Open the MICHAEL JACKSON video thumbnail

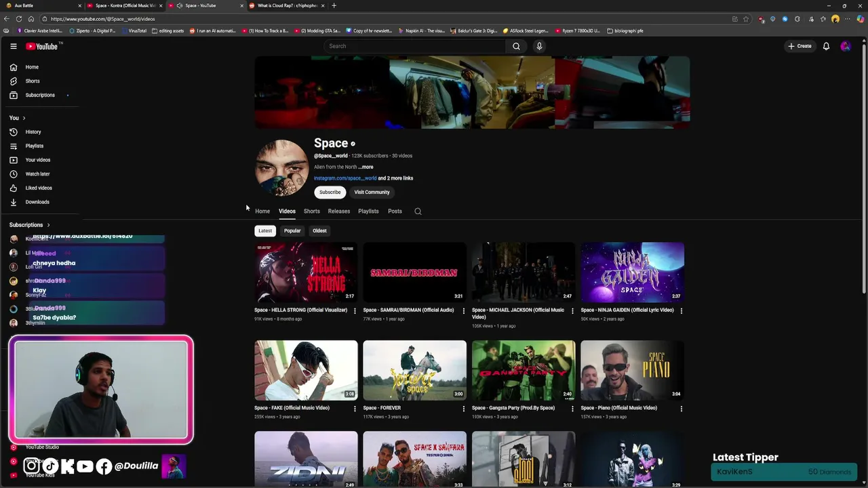[x=524, y=272]
